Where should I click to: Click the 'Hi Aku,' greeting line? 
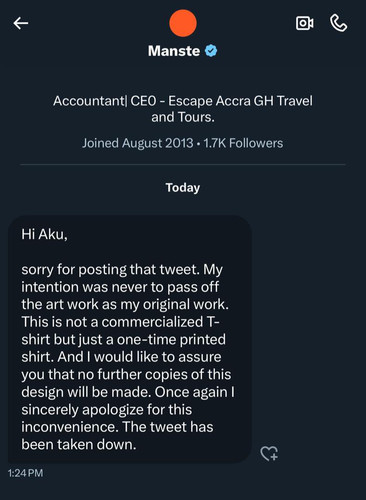tap(44, 234)
